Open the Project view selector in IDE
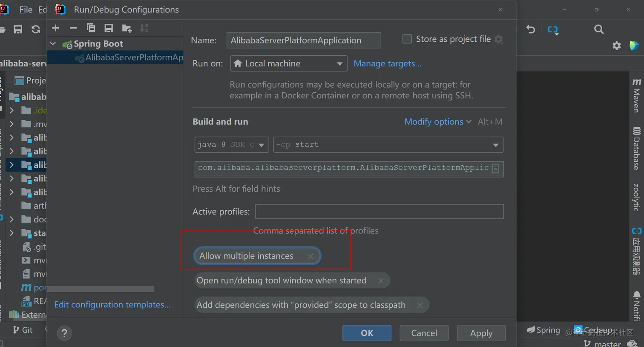The width and height of the screenshot is (644, 347). tap(30, 80)
